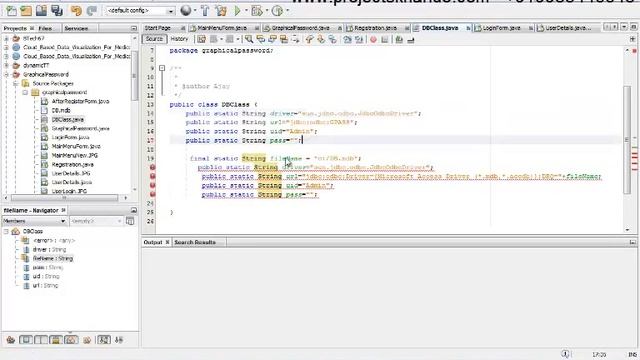The image size is (640, 360).
Task: Collapse the Source Packages node
Action: point(16,84)
